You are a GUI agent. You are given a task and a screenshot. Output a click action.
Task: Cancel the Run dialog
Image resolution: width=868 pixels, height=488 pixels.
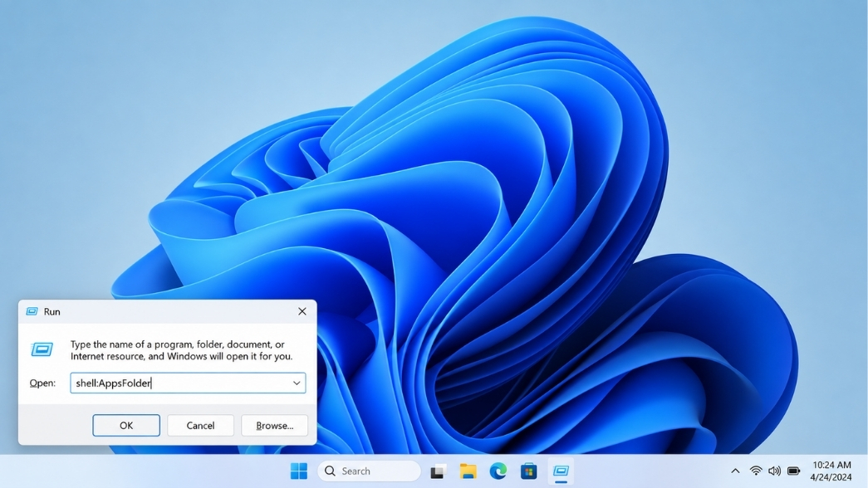[x=200, y=425]
